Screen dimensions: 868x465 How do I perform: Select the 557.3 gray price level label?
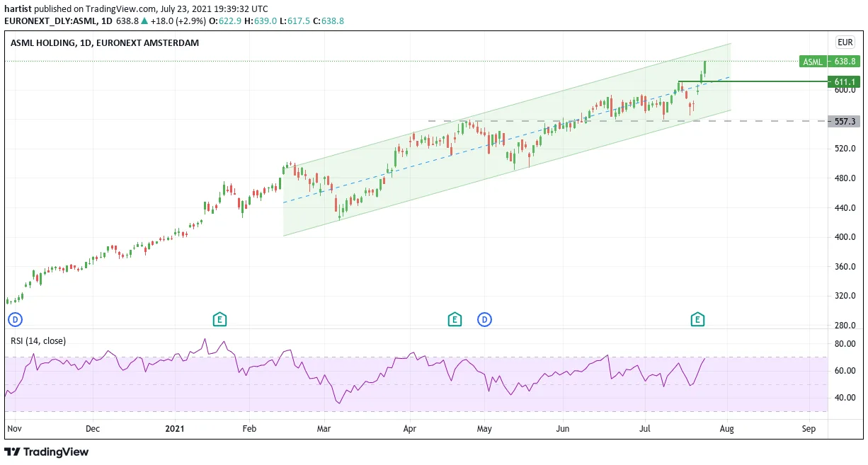coord(845,121)
